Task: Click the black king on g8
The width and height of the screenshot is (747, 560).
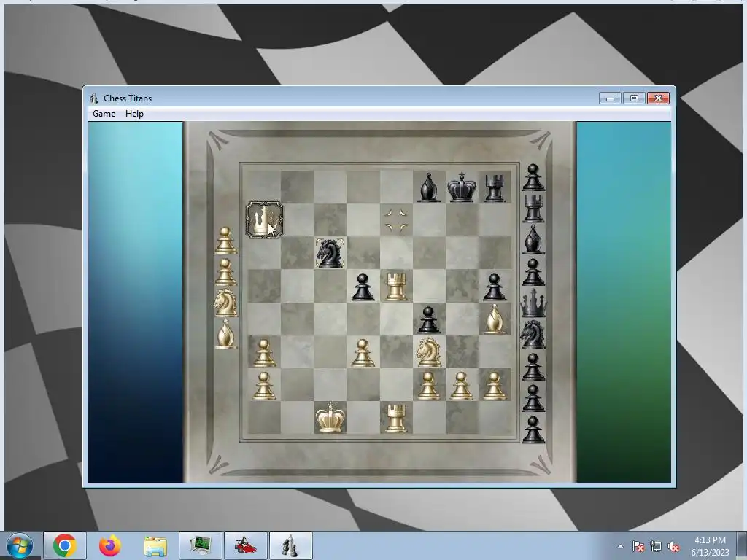Action: pyautogui.click(x=461, y=187)
